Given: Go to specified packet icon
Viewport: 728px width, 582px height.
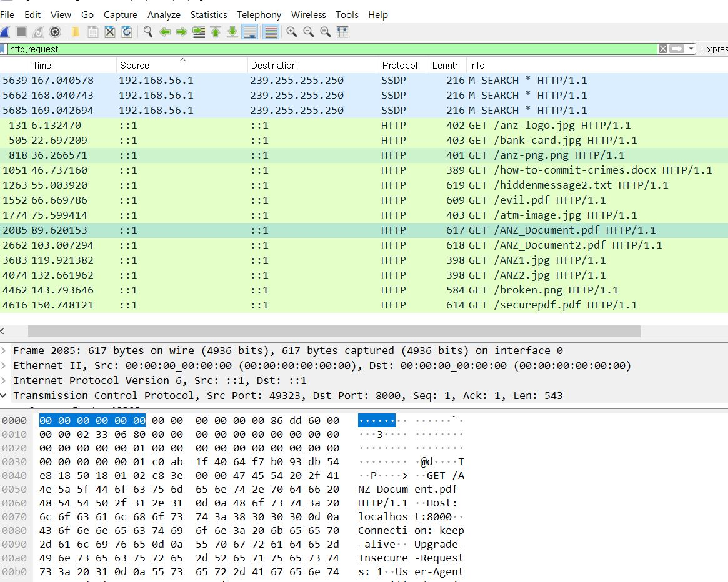Looking at the screenshot, I should click(199, 32).
